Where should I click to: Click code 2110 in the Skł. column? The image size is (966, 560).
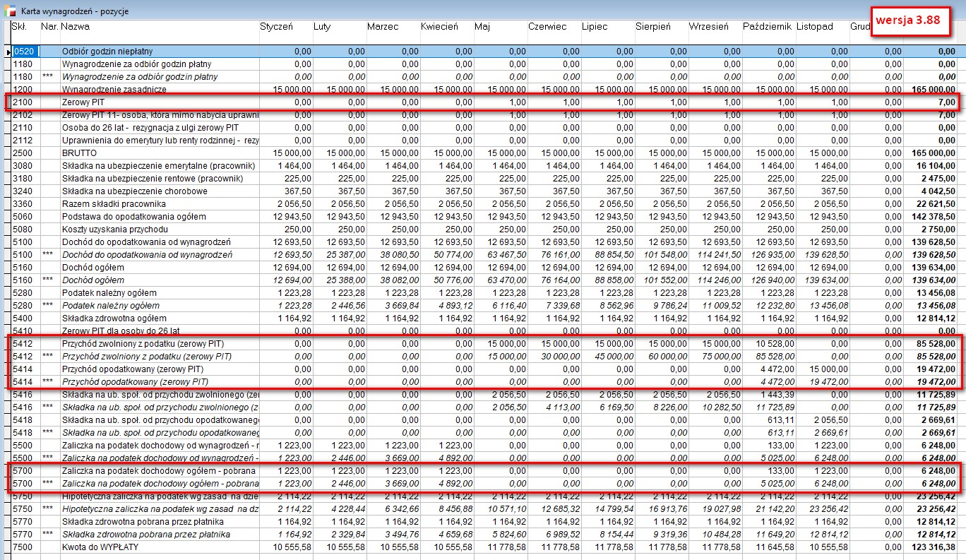22,128
